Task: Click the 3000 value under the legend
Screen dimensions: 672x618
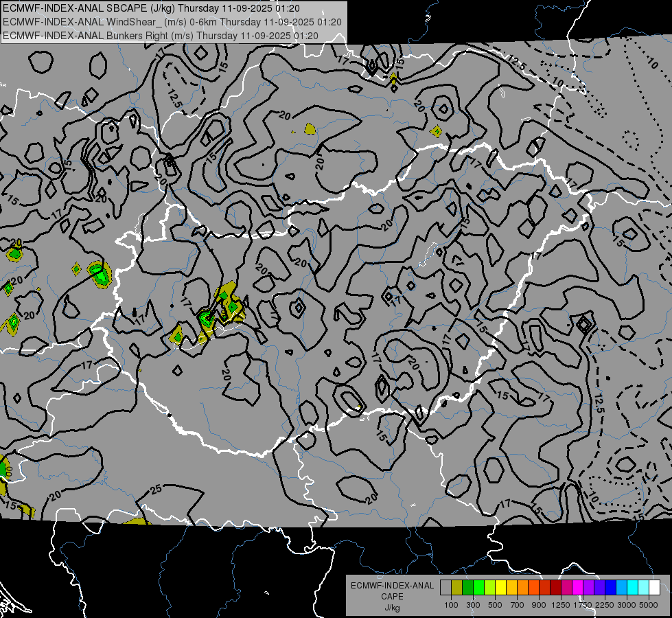Action: pos(627,605)
